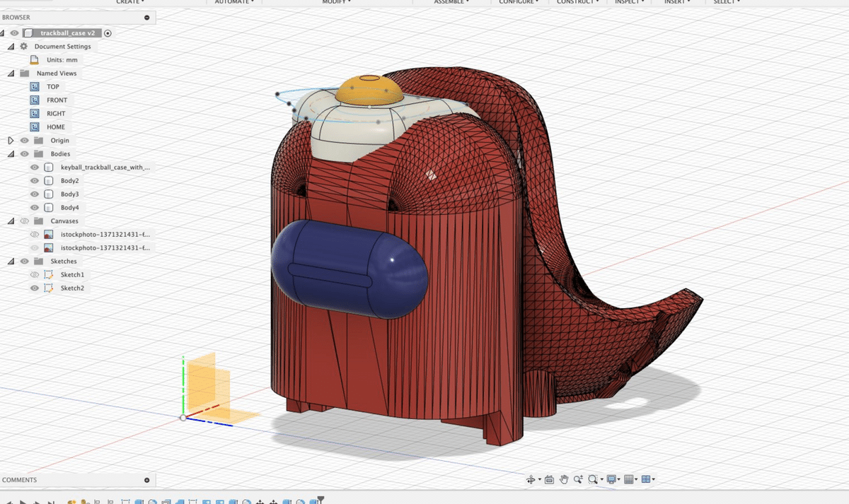This screenshot has width=849, height=504.
Task: Hide Body3 using its eye icon
Action: tap(35, 194)
